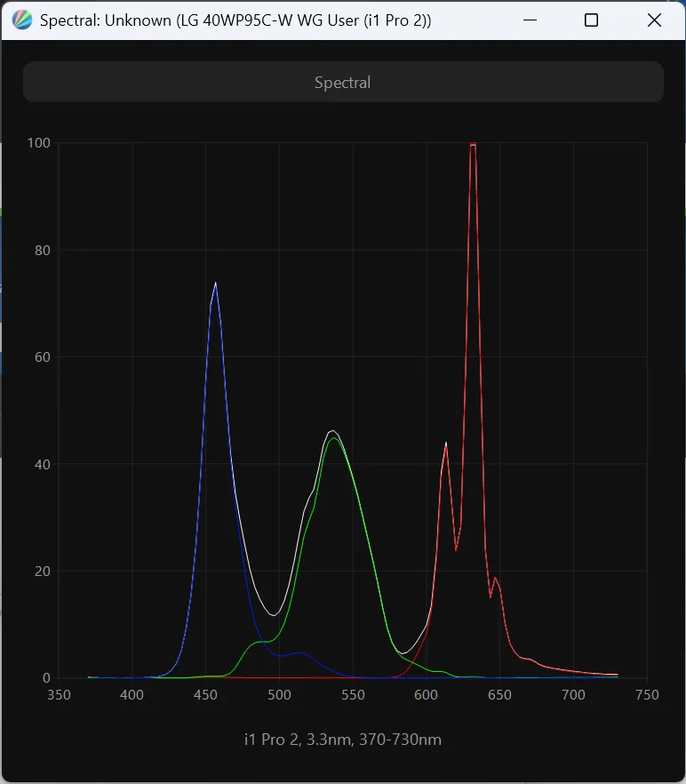Select the green curve peak near 535nm
This screenshot has height=784, width=686.
point(333,438)
